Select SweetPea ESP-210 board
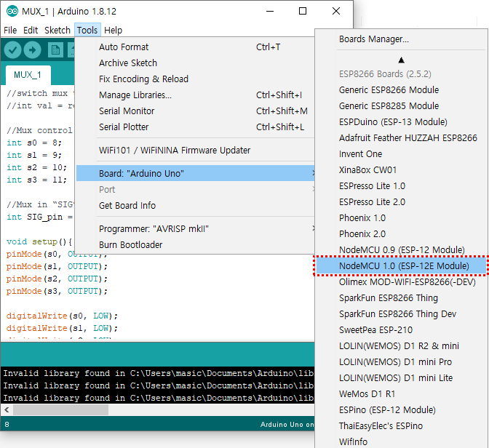 coord(402,330)
